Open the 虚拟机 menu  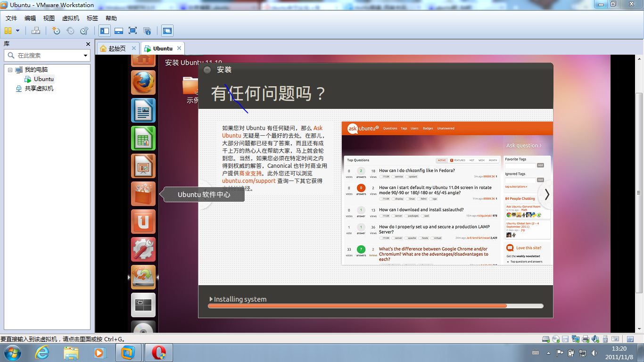tap(71, 18)
